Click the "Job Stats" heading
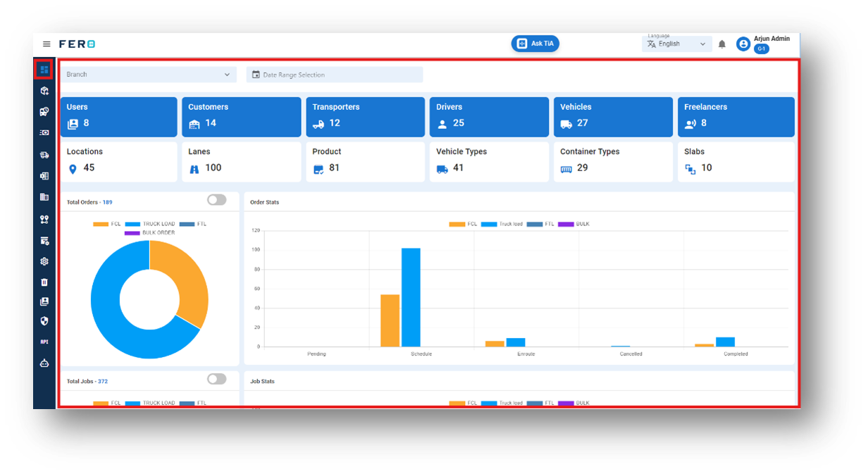Image resolution: width=868 pixels, height=476 pixels. pos(262,381)
